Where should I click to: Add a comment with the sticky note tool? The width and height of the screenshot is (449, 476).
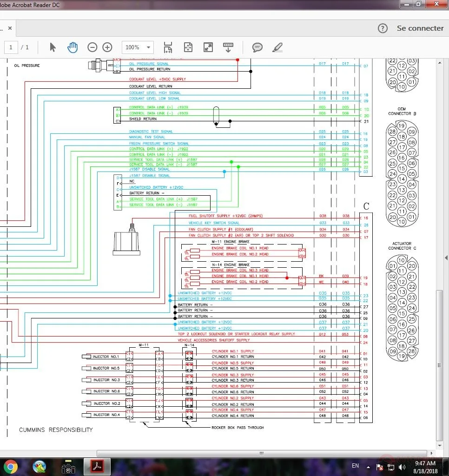(x=257, y=47)
